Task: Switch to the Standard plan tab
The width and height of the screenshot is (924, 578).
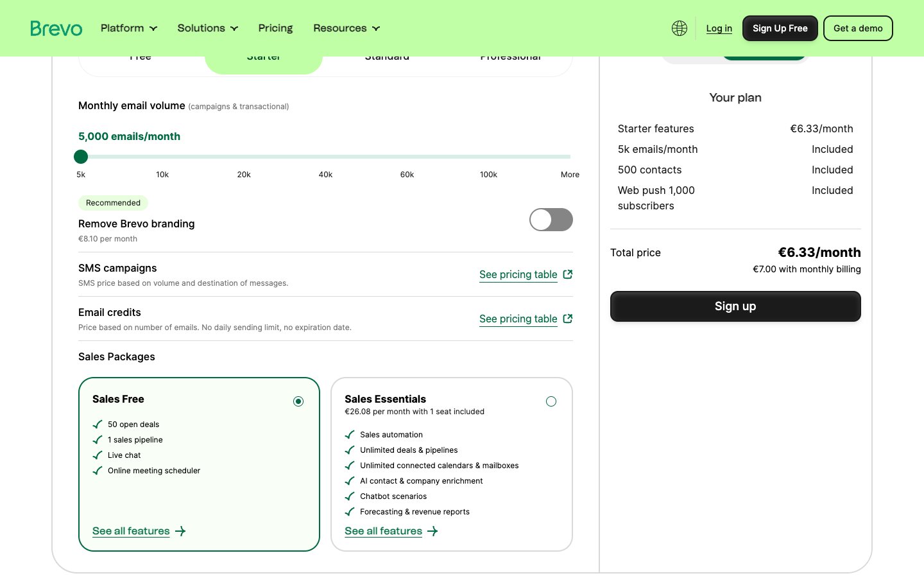Action: pyautogui.click(x=387, y=59)
